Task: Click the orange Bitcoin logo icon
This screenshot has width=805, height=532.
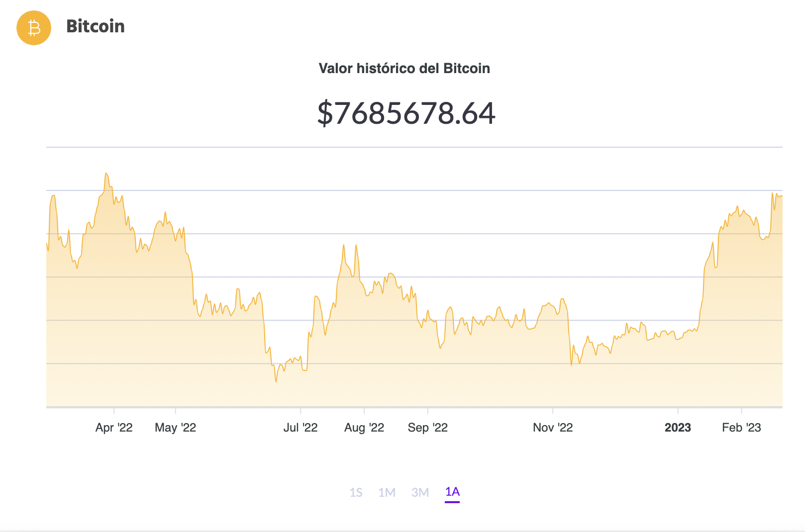Action: pyautogui.click(x=34, y=28)
